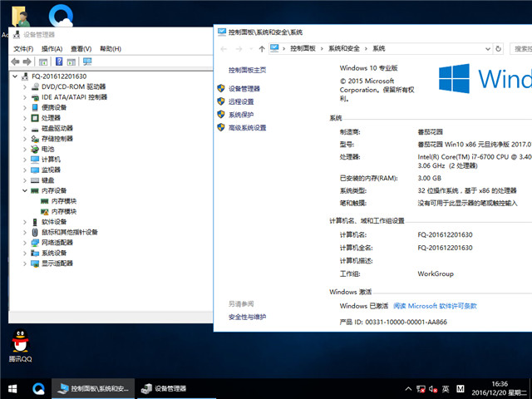Expand the 系统设备 node

point(25,254)
